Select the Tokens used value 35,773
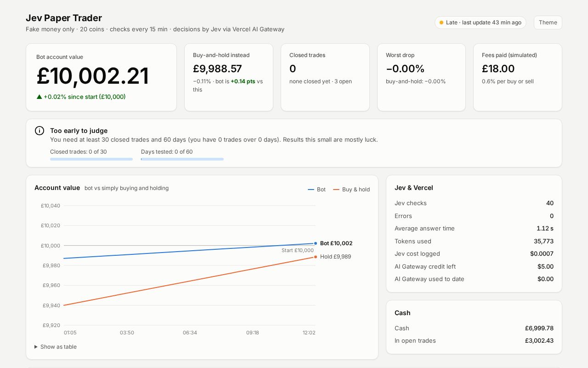The height and width of the screenshot is (368, 588). 544,241
